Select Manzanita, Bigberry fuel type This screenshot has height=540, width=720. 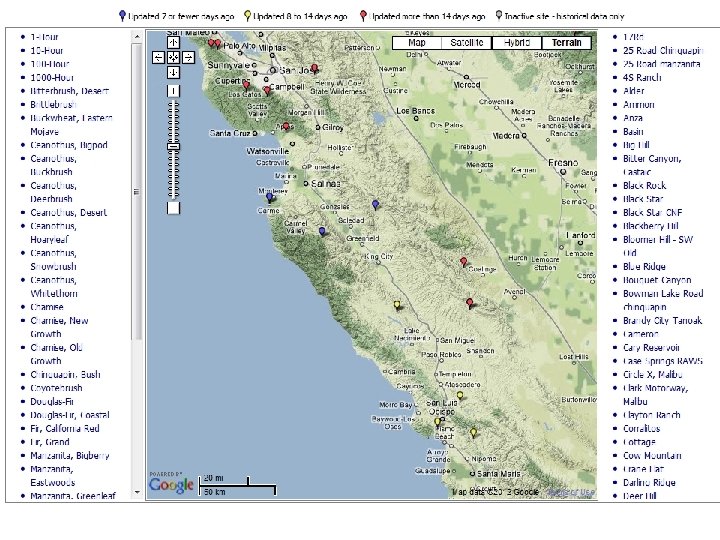tap(70, 456)
